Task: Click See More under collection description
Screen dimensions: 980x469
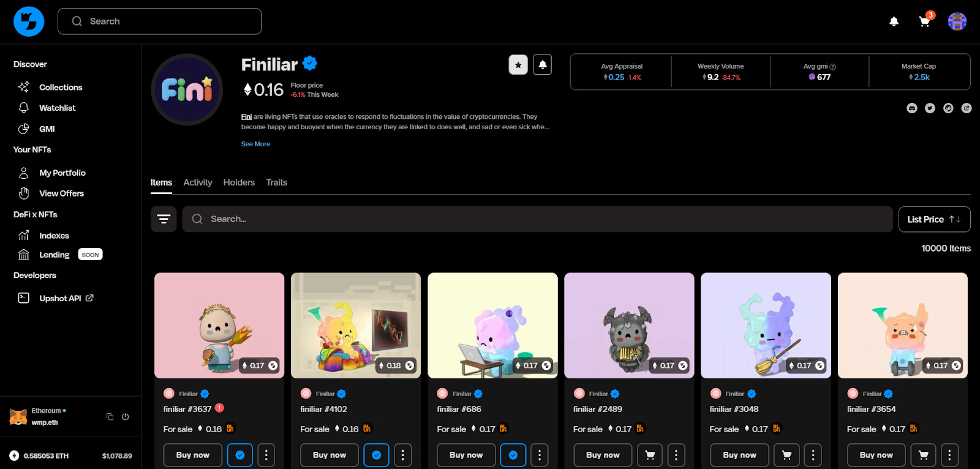Action: click(x=255, y=144)
